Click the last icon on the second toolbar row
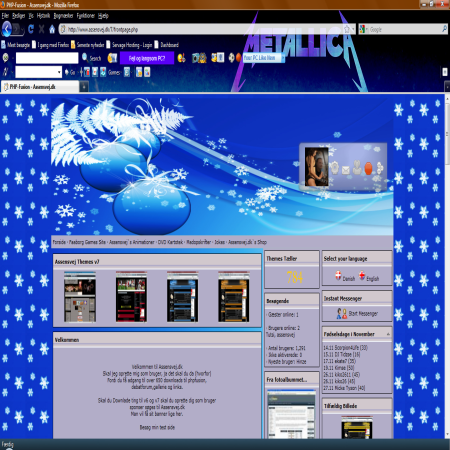Screen dimensions: 450x450 tap(147, 72)
